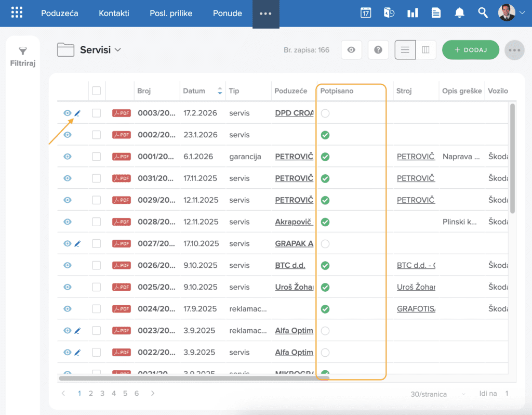Click the help question mark button
The image size is (532, 415).
(x=378, y=50)
